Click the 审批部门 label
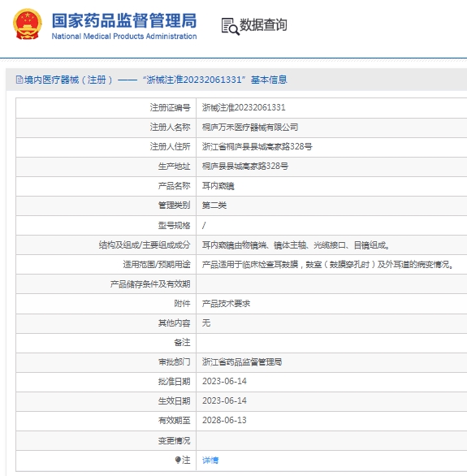Screen dimensions: 467x476 point(174,361)
